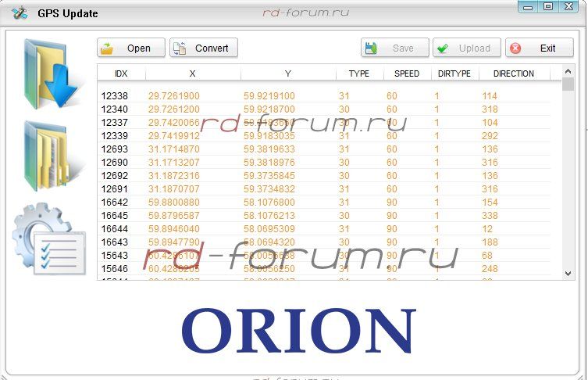Click X value 29.7261900

coord(173,95)
